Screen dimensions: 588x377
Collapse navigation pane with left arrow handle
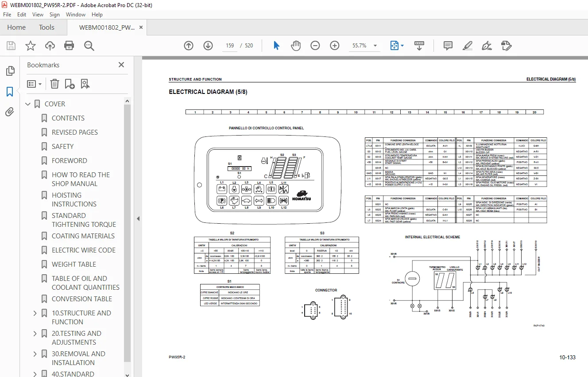[x=138, y=218]
